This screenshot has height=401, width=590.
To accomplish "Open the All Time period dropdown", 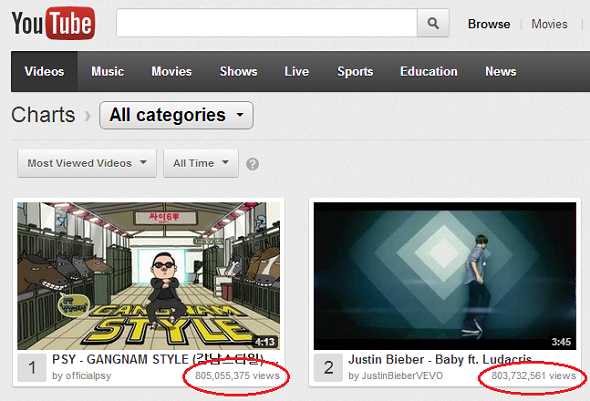I will click(201, 163).
